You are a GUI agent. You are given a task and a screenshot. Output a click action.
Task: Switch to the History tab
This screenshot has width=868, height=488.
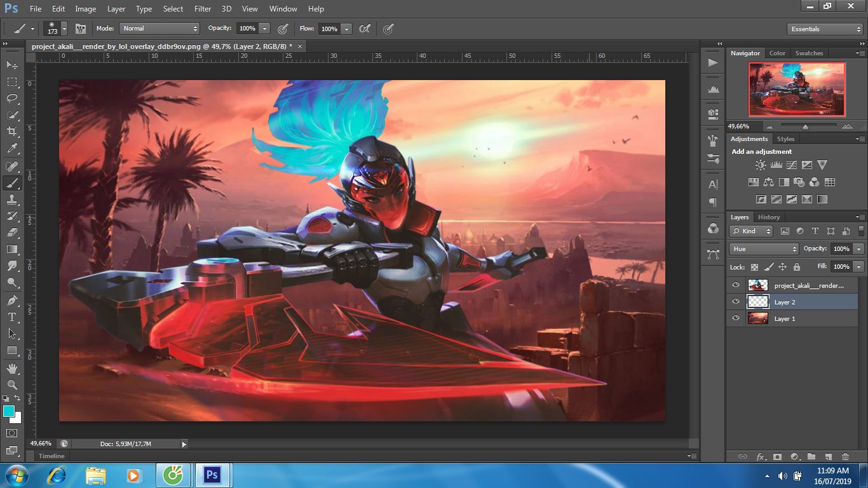click(769, 217)
